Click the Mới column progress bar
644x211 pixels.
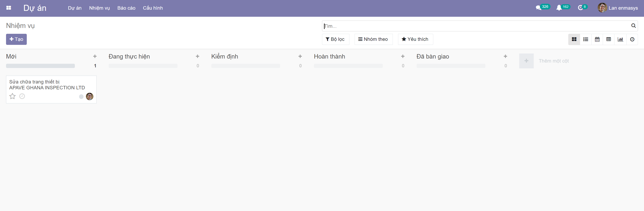40,66
